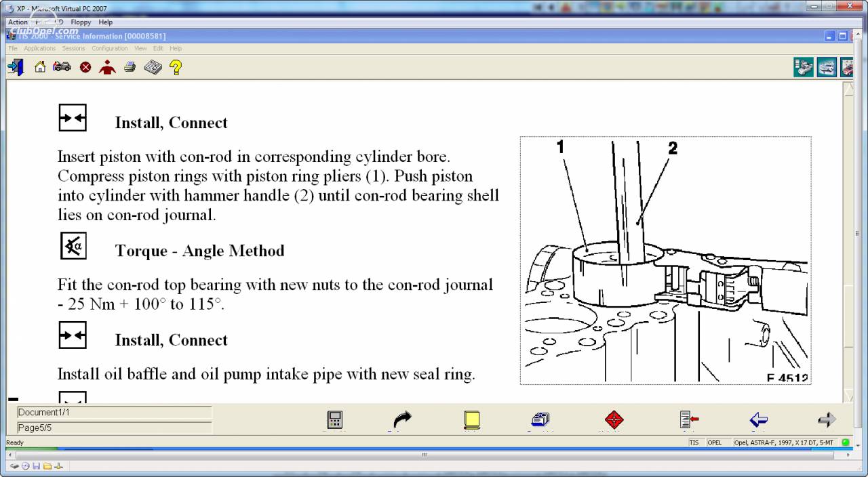Open the Applications menu
The width and height of the screenshot is (868, 477).
(40, 49)
